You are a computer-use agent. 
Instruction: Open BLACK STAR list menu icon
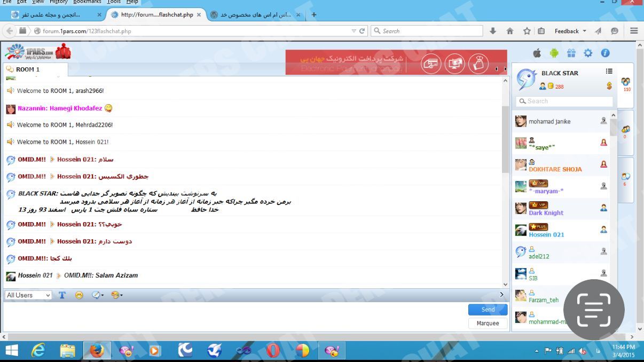(x=609, y=71)
